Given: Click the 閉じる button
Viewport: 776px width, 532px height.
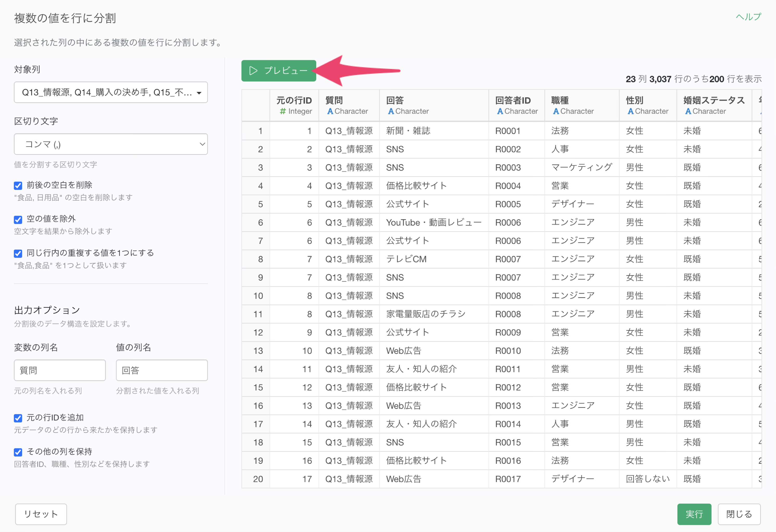Looking at the screenshot, I should coord(739,514).
